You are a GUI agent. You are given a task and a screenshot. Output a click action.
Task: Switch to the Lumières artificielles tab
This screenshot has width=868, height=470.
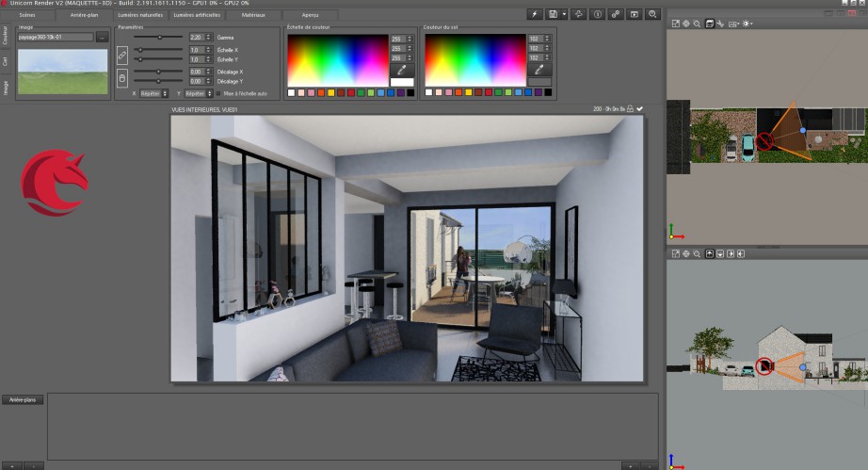tap(198, 15)
